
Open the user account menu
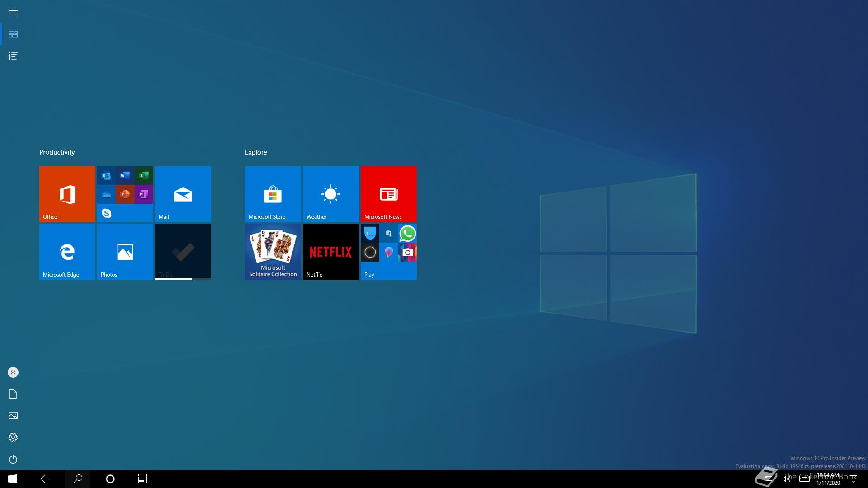13,372
